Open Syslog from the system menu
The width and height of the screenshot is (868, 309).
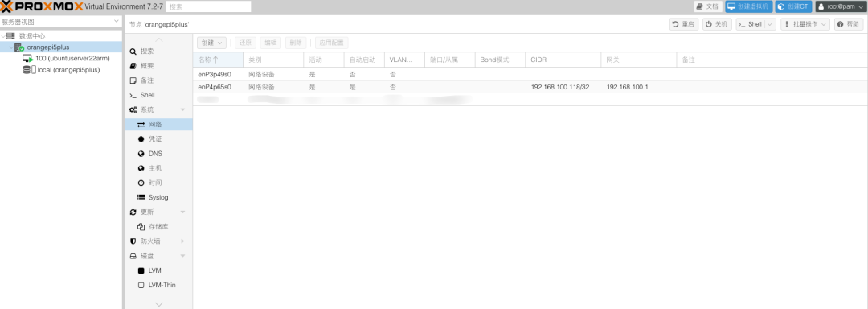159,197
